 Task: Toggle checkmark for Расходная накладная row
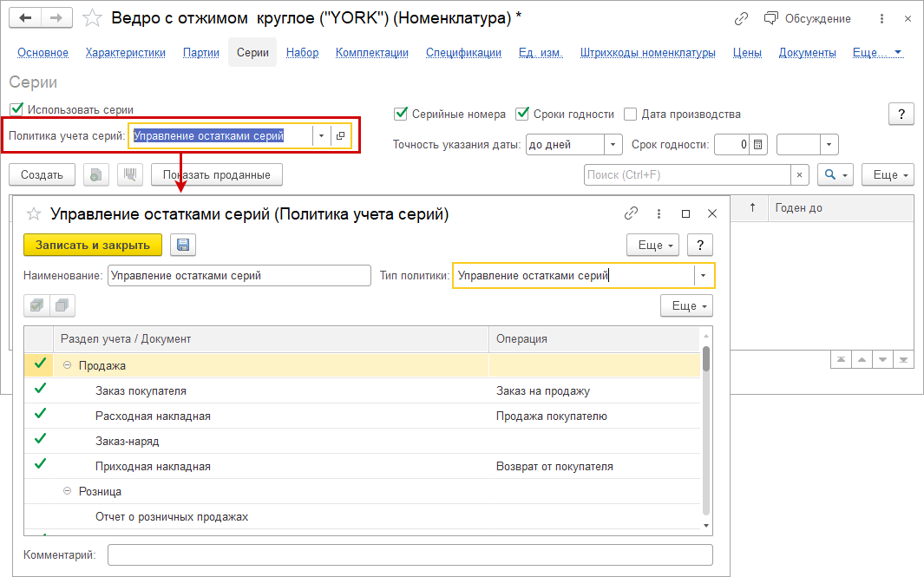click(x=40, y=415)
